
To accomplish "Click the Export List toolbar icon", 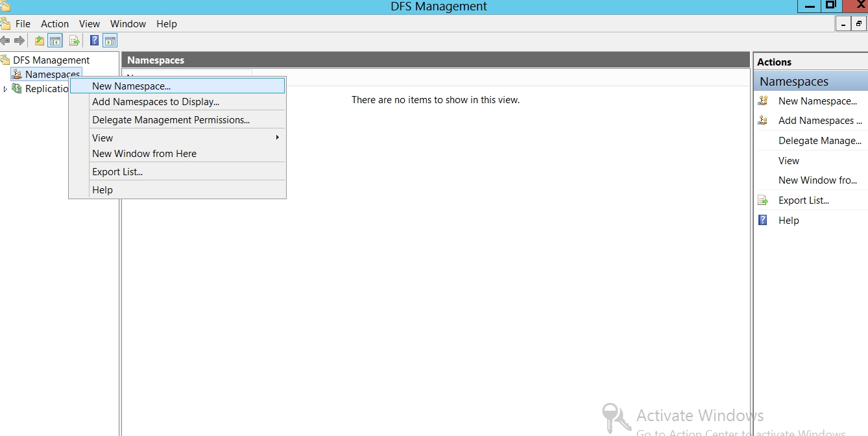I will [x=75, y=41].
